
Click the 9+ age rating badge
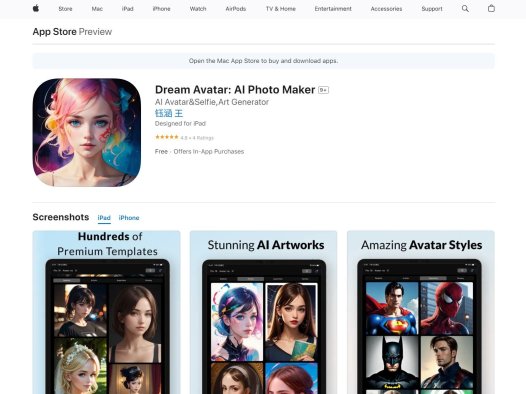click(x=323, y=90)
